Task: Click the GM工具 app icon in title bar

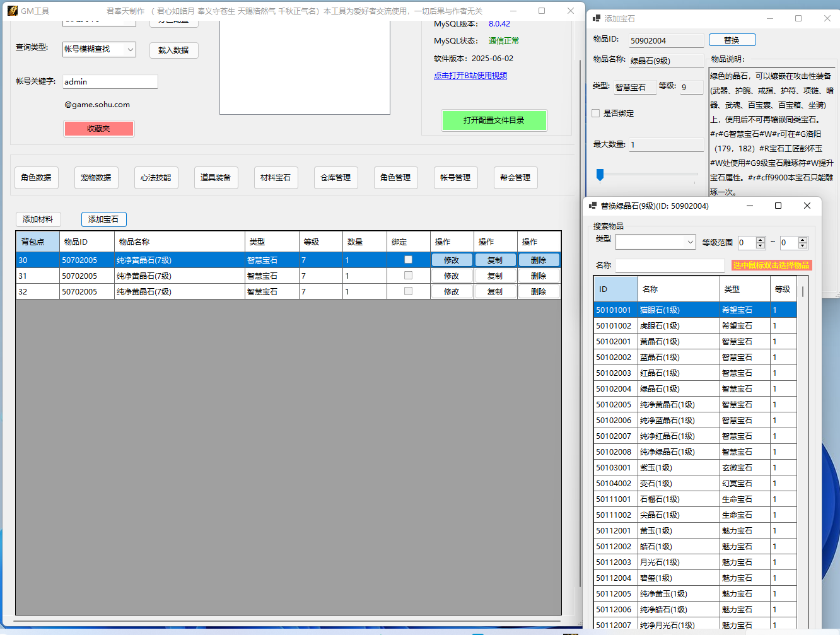Action: click(x=12, y=11)
